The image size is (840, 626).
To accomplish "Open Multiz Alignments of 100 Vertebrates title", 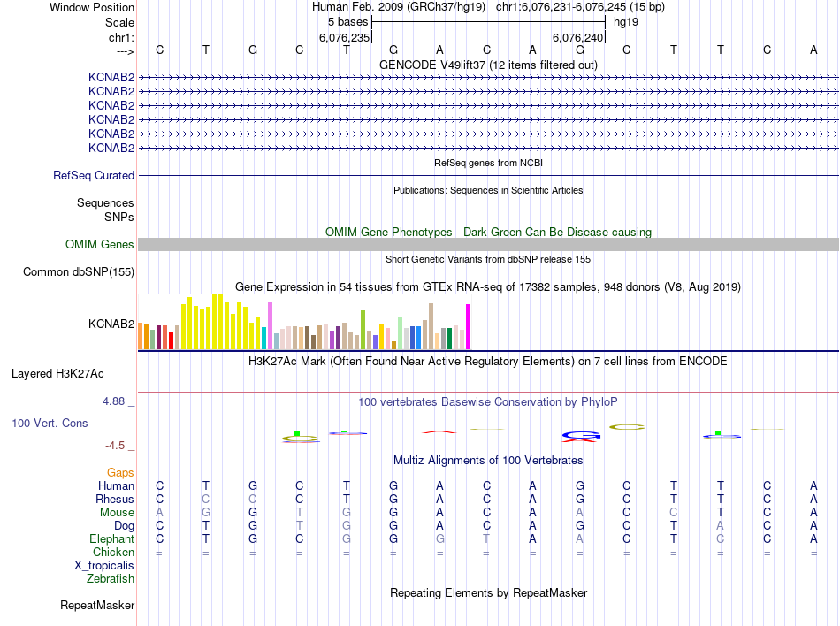I will tap(488, 461).
